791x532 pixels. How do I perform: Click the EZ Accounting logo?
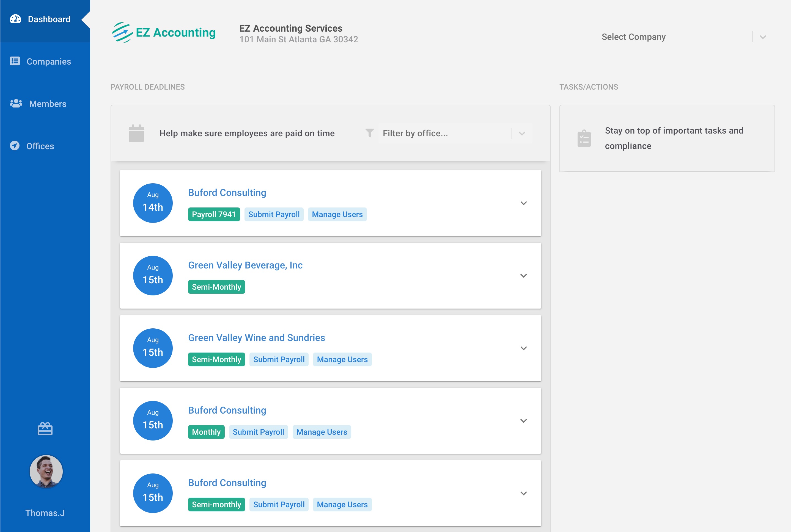click(164, 33)
